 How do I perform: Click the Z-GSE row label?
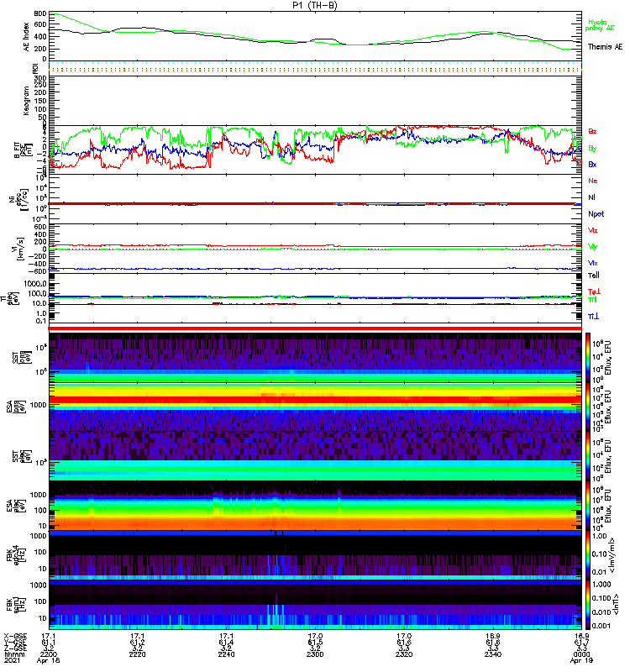tap(15, 648)
